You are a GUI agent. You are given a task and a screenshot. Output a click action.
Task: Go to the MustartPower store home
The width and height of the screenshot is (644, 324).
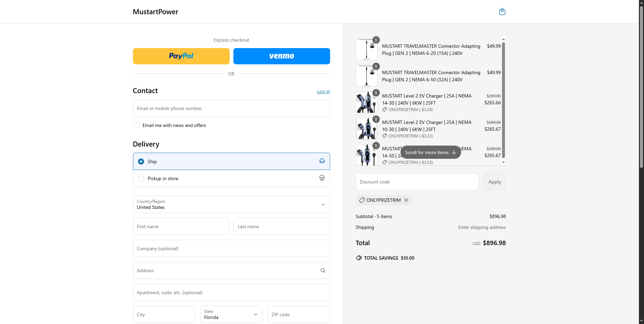pyautogui.click(x=156, y=12)
